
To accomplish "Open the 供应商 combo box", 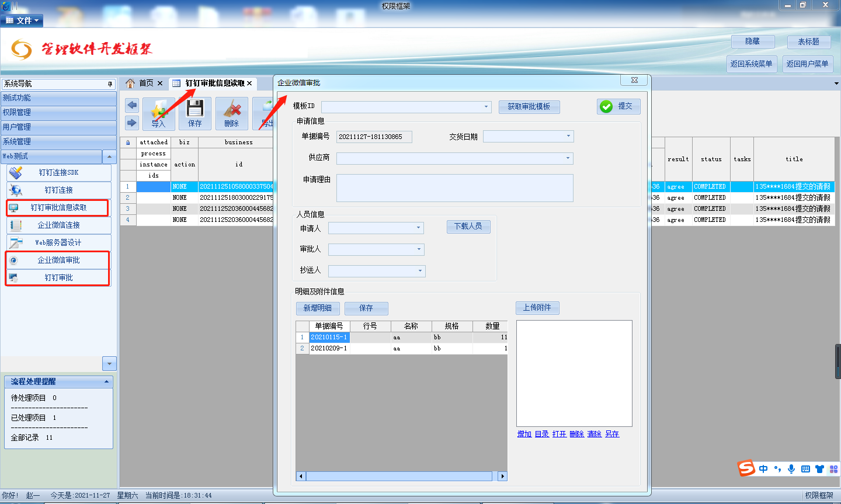I will click(568, 158).
